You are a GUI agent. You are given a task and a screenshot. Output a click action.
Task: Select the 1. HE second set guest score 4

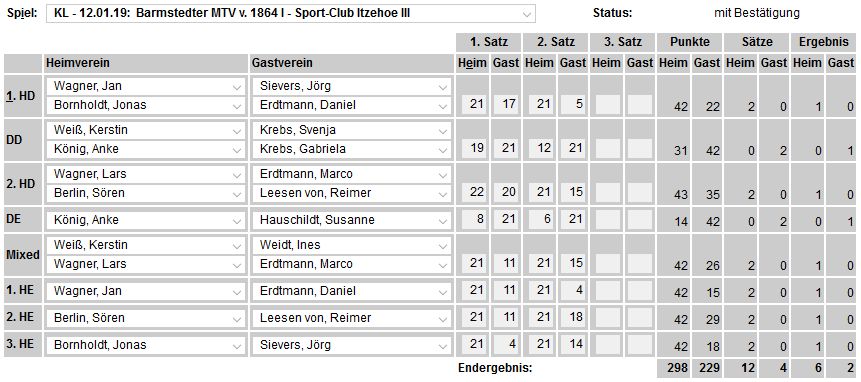click(x=573, y=290)
